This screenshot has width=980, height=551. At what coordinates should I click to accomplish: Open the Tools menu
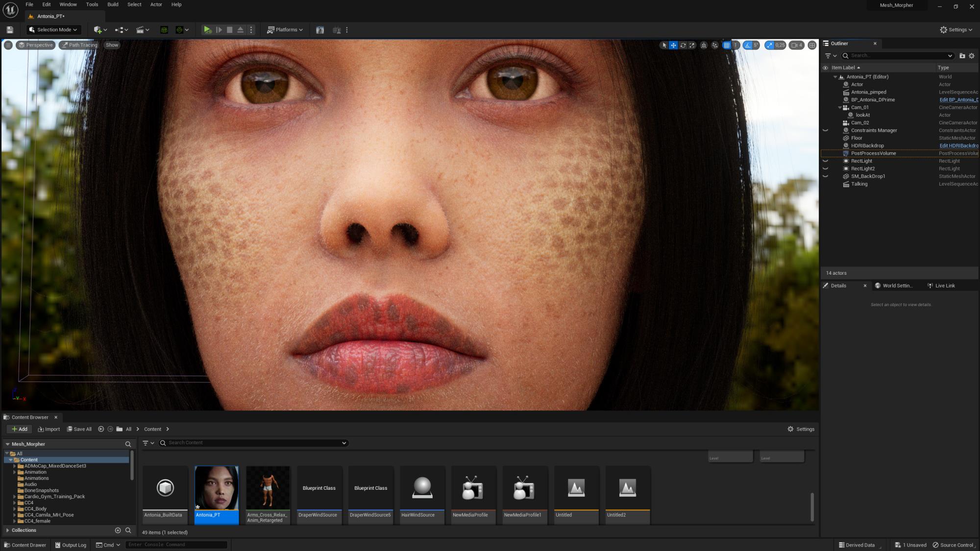coord(92,4)
